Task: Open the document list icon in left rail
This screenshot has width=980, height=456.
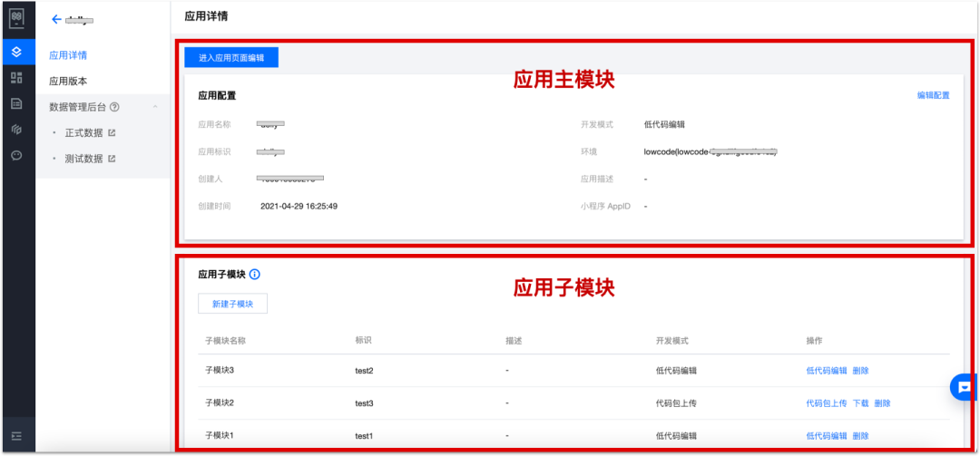Action: [x=16, y=103]
